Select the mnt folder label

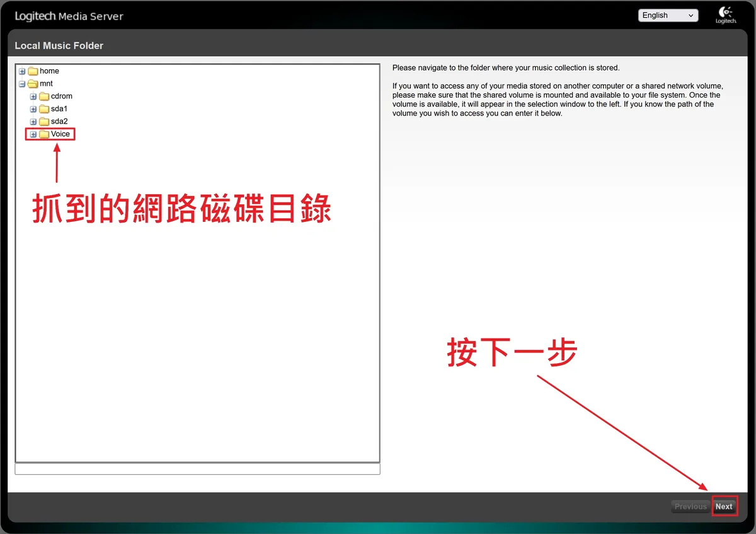click(46, 84)
